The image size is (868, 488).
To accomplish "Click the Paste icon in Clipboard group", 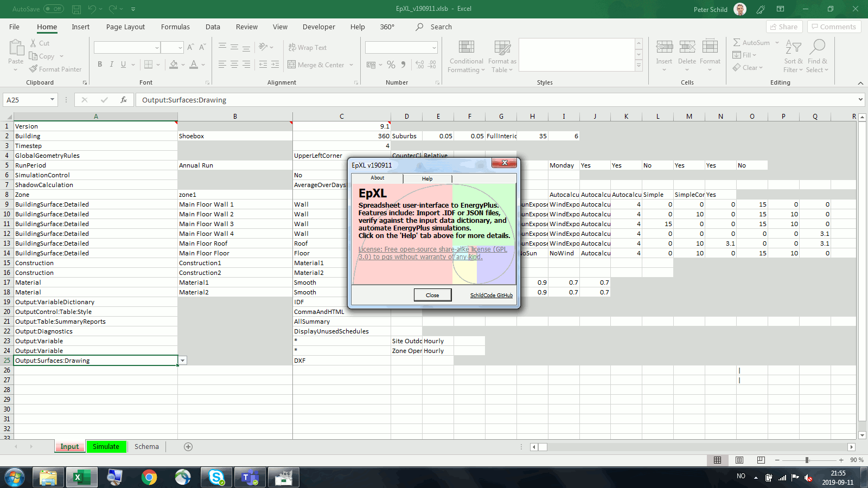I will [x=16, y=48].
